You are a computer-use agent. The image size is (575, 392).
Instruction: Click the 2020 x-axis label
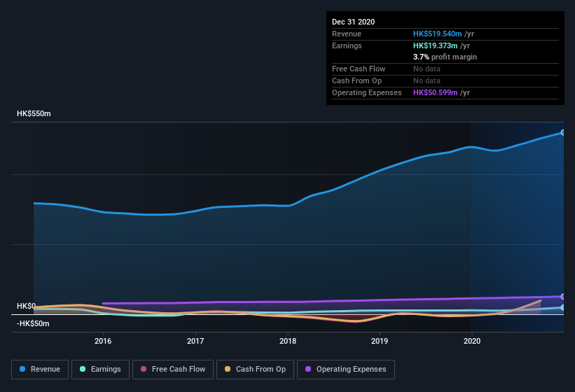472,341
